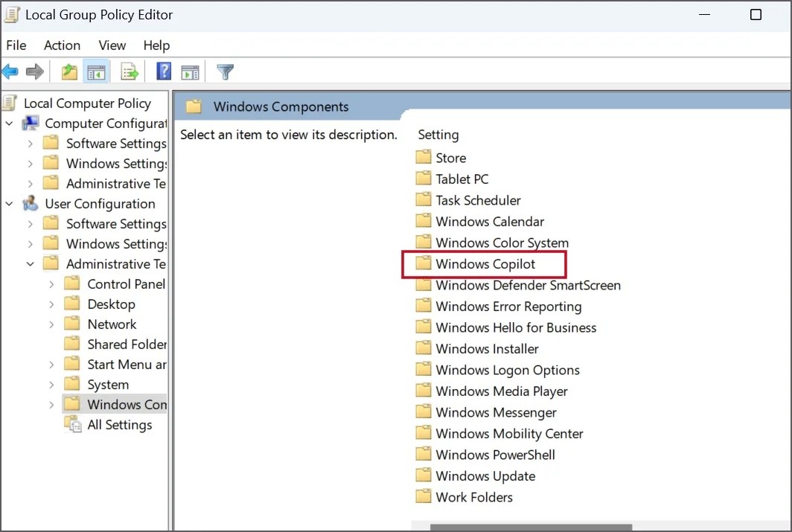Open the Action menu
792x532 pixels.
62,45
